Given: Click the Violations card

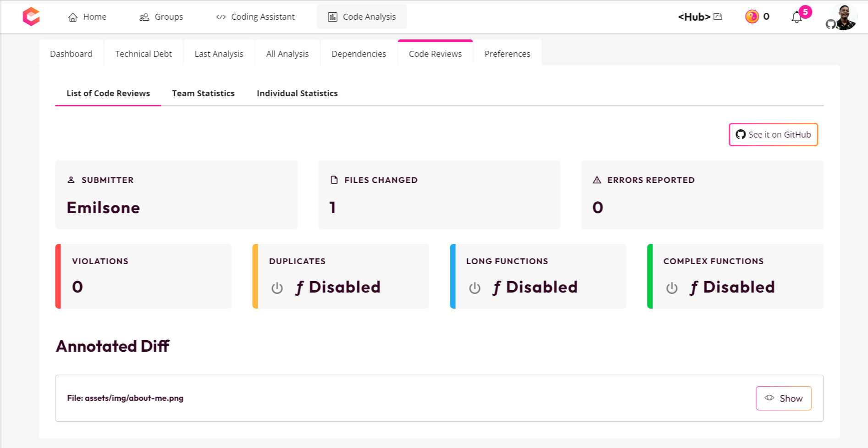Looking at the screenshot, I should 144,276.
